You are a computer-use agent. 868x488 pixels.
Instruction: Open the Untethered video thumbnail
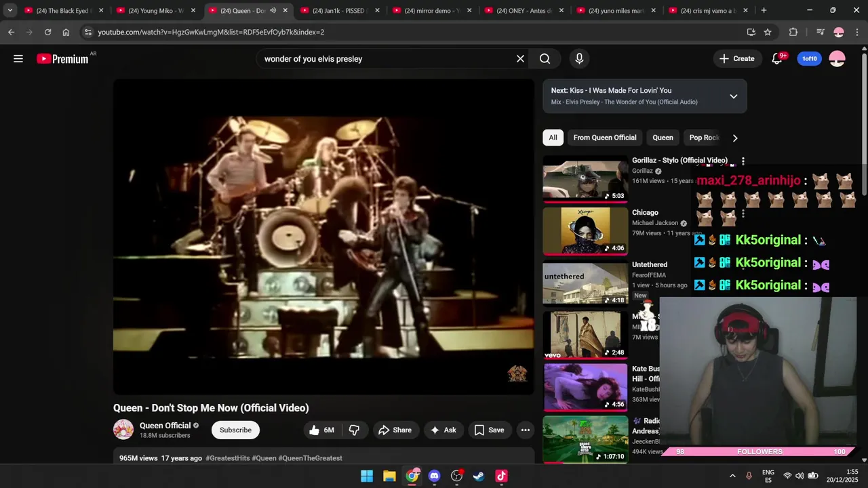[585, 283]
